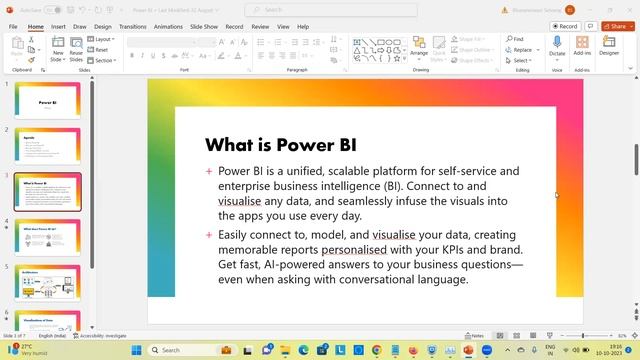Viewport: 640px width, 360px height.
Task: Switch to the Transitions tab
Action: pyautogui.click(x=133, y=27)
